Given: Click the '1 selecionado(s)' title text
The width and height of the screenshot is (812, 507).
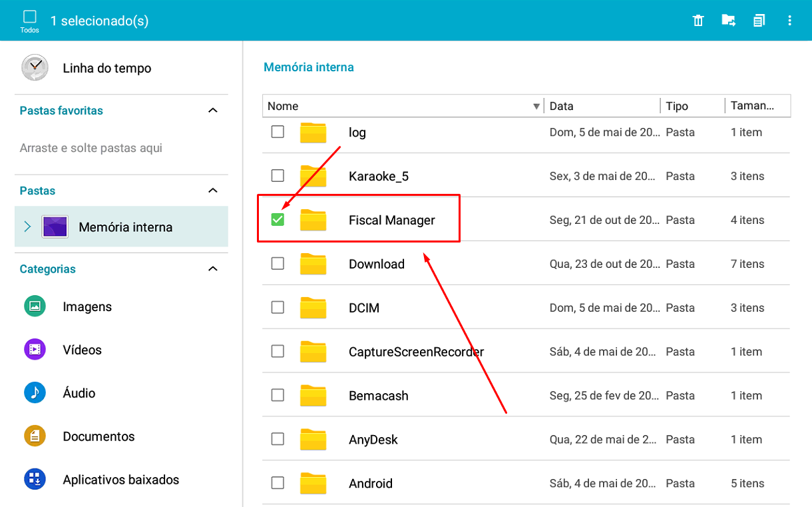Looking at the screenshot, I should point(100,21).
